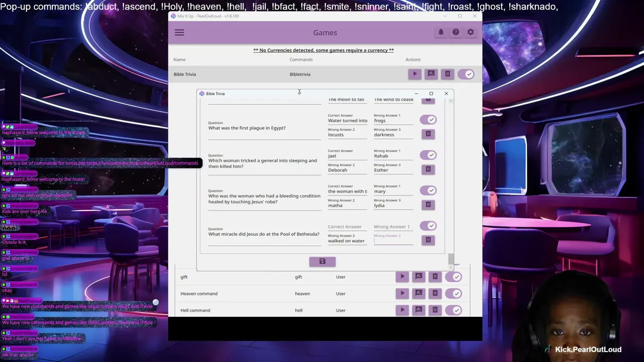The height and width of the screenshot is (362, 644).
Task: Run the Hell command
Action: coord(402,310)
